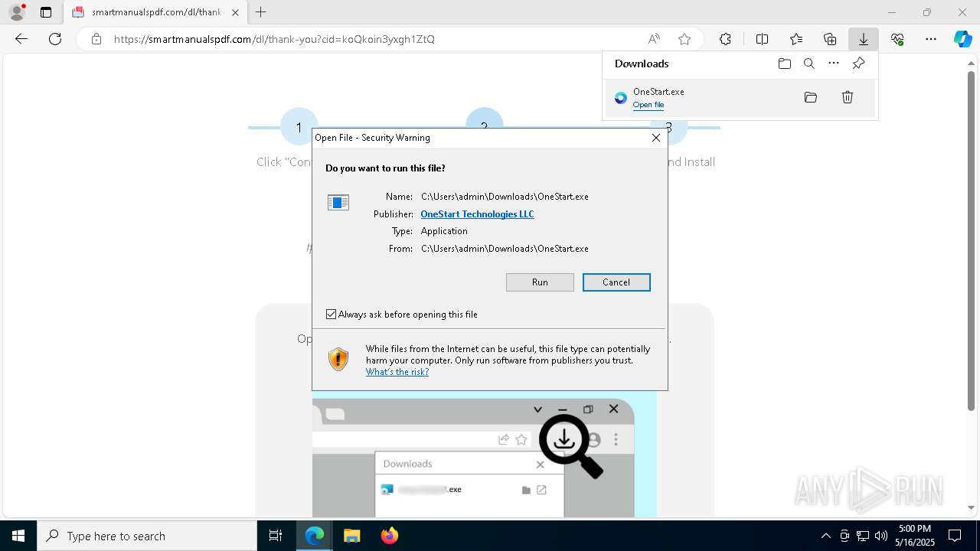Viewport: 980px width, 551px height.
Task: Open Firefox from taskbar
Action: (389, 536)
